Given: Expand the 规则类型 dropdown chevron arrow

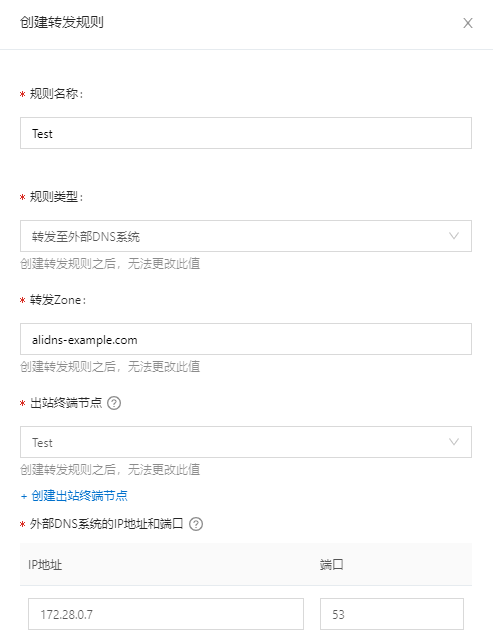Looking at the screenshot, I should tap(454, 236).
